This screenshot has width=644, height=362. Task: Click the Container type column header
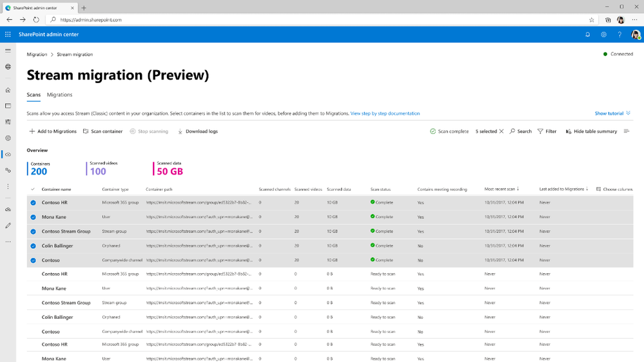click(115, 189)
